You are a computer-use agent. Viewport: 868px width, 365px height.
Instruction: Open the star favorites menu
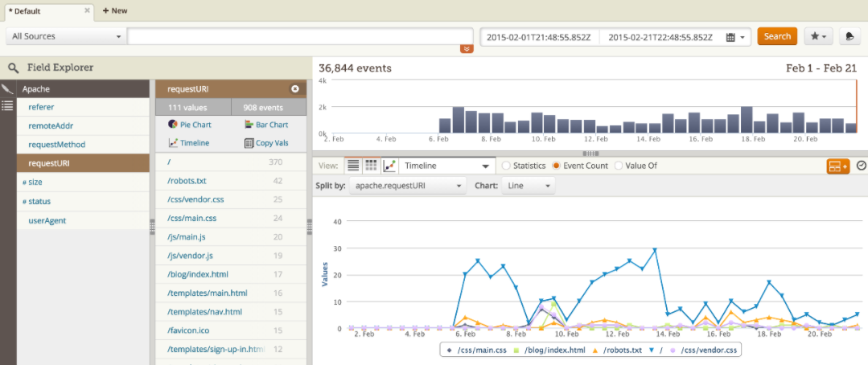pyautogui.click(x=818, y=36)
